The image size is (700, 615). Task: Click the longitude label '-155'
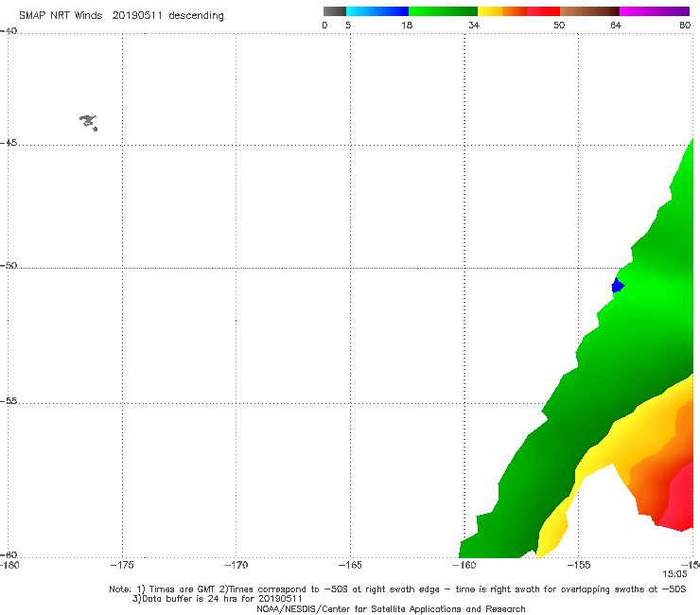pos(579,566)
